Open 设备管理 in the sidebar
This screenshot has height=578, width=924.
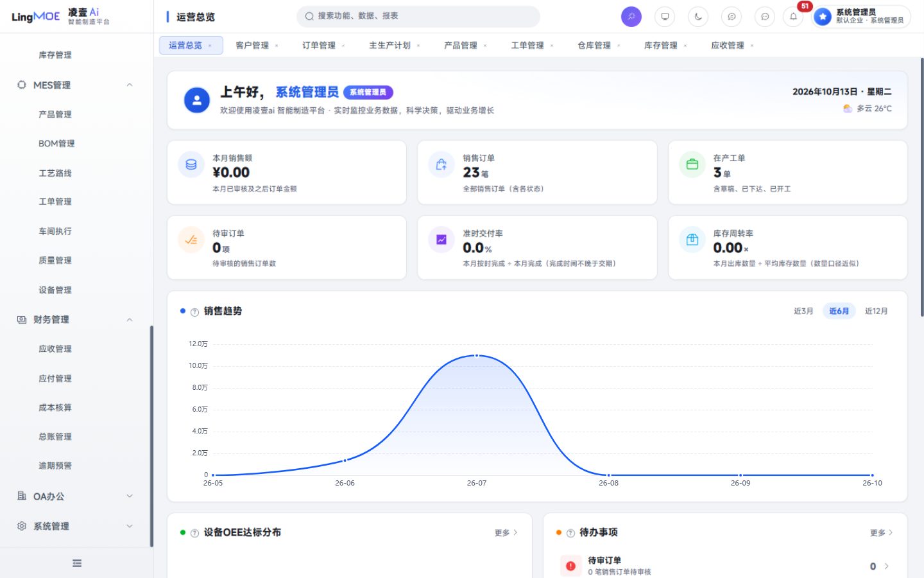tap(55, 290)
